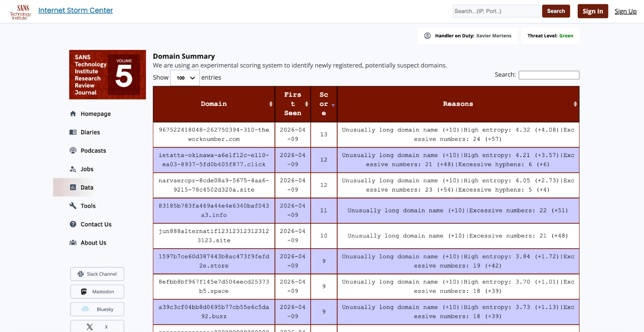Screen dimensions: 644x332
Task: Sort table by Score arrow
Action: click(333, 105)
